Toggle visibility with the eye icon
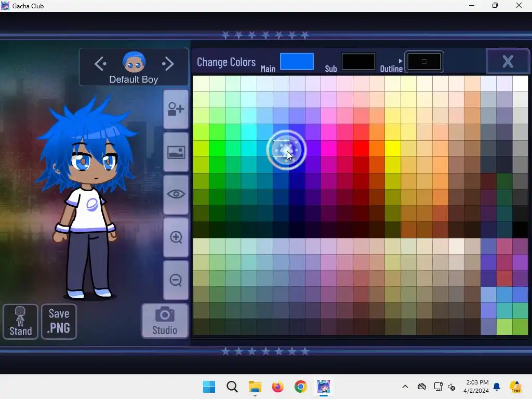This screenshot has height=399, width=532. pos(176,194)
